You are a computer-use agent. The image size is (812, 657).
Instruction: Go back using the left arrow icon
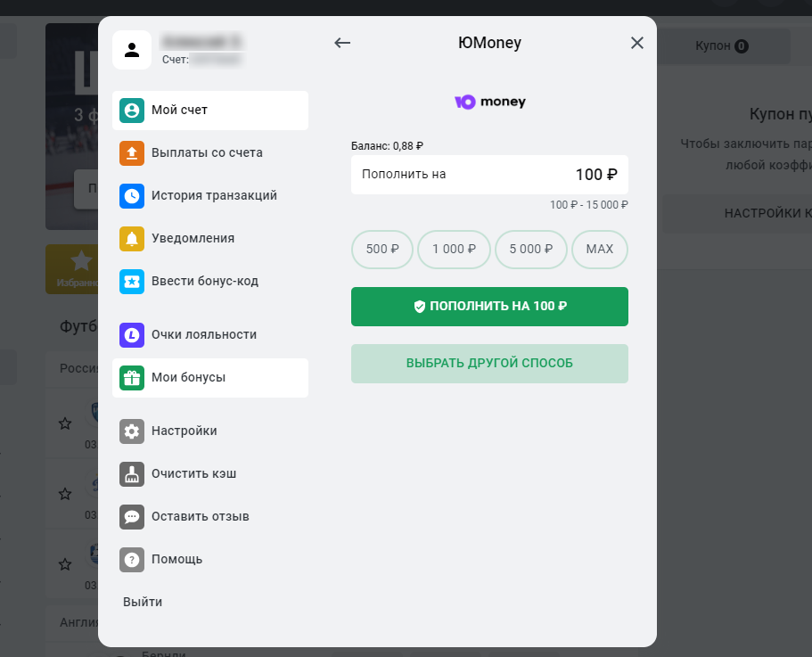(x=342, y=43)
